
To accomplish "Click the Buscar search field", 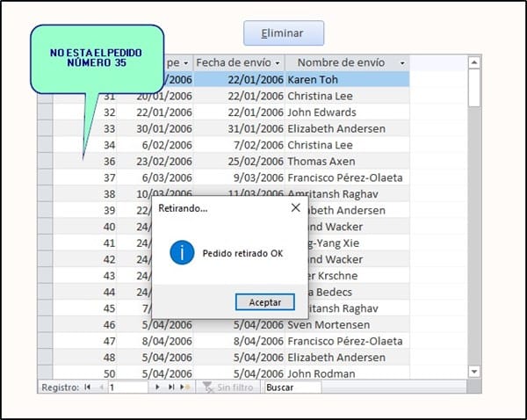I will [x=292, y=387].
